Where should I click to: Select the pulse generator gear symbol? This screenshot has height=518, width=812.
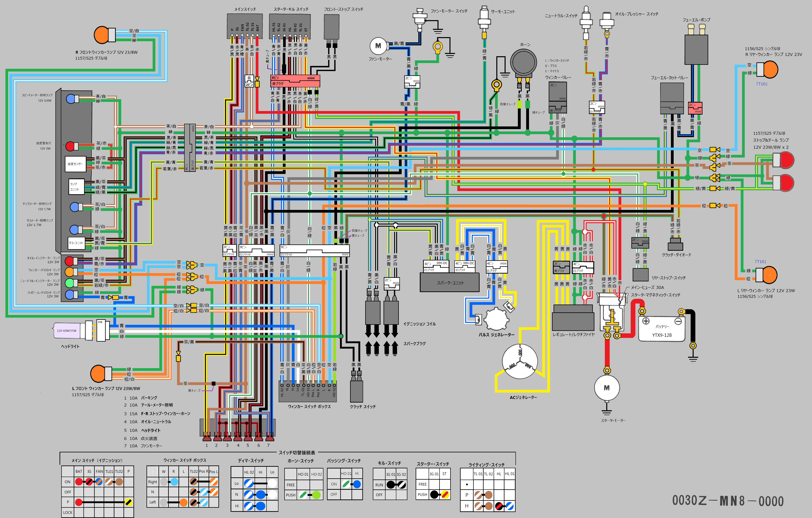pos(496,319)
